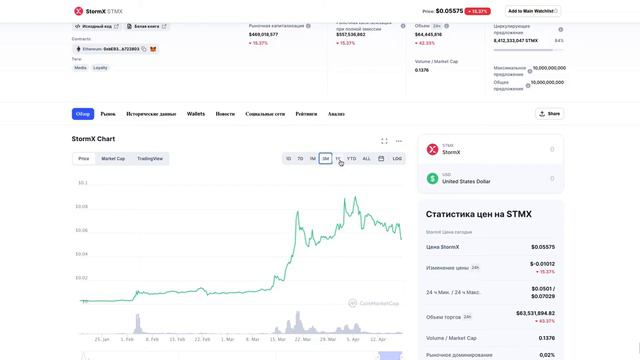Click the $0.05575 price in statistics panel
This screenshot has height=360, width=640.
click(x=543, y=247)
